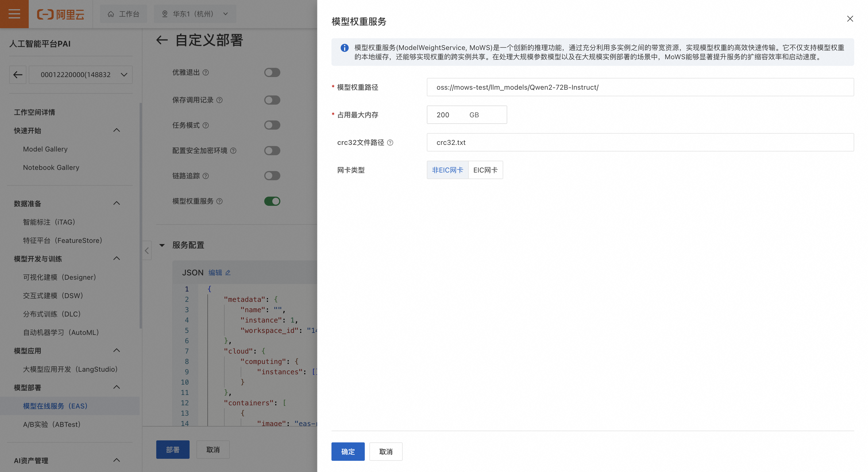Click the Alibaba Cloud logo

click(61, 14)
